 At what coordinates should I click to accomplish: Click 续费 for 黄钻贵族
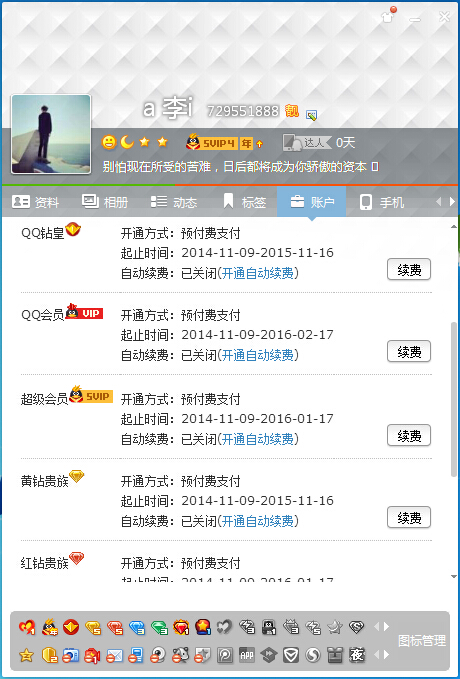tap(409, 517)
